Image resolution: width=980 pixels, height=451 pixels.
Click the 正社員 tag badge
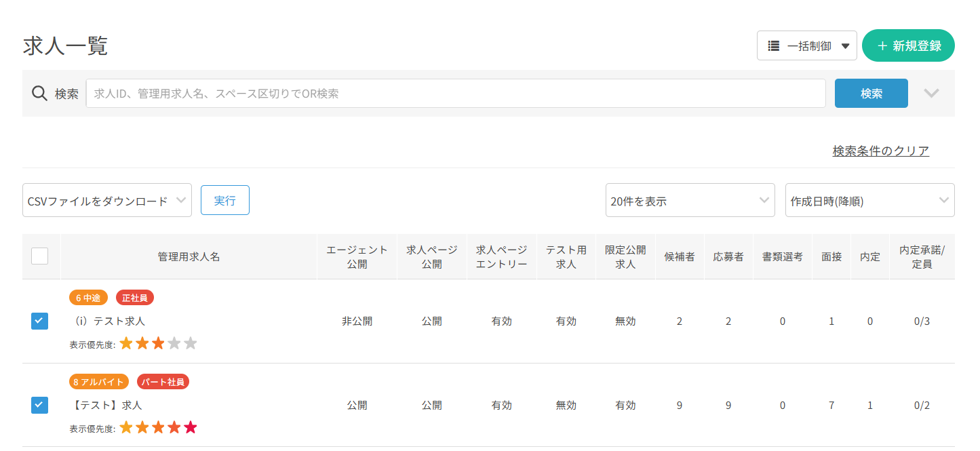pos(136,298)
